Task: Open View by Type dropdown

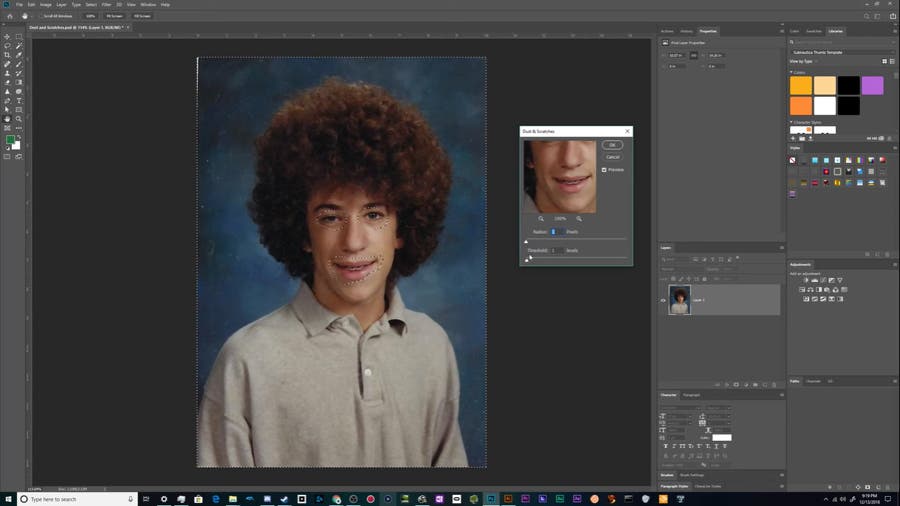Action: pyautogui.click(x=803, y=61)
